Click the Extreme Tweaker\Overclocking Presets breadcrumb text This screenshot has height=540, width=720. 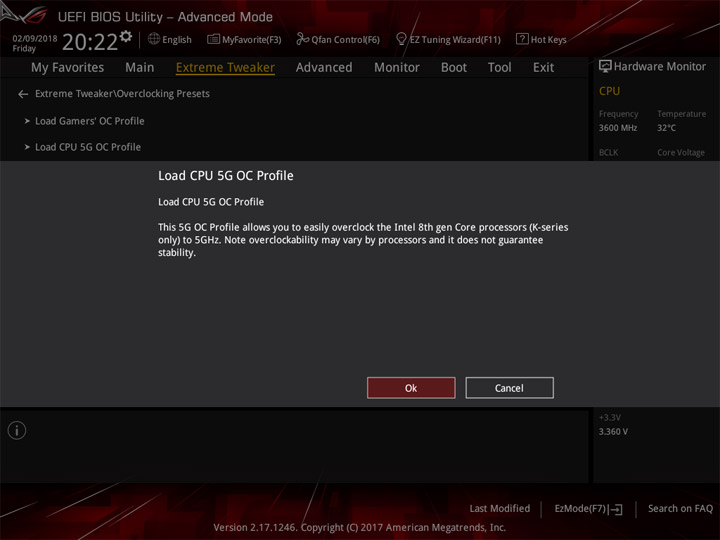[122, 94]
